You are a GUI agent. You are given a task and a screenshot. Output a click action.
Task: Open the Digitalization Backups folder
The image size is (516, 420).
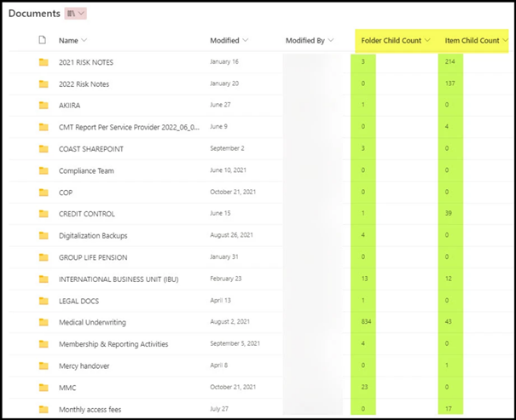coord(93,236)
